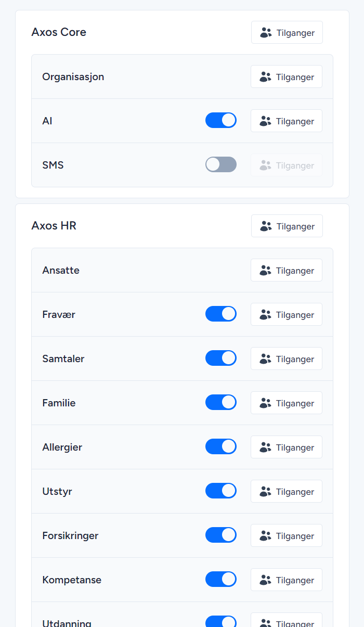Click the people icon on Axos Core's Tilganger button
364x627 pixels.
(265, 32)
